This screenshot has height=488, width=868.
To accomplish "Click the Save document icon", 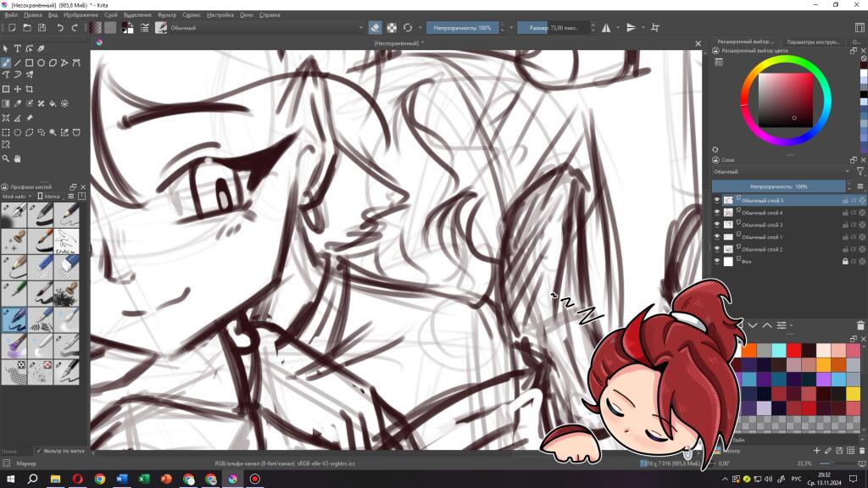I will coord(42,28).
